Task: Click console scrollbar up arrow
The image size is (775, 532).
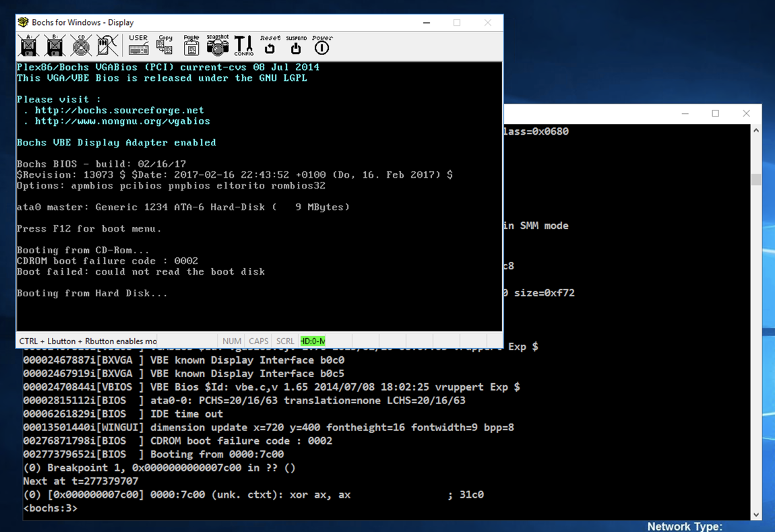Action: 755,131
